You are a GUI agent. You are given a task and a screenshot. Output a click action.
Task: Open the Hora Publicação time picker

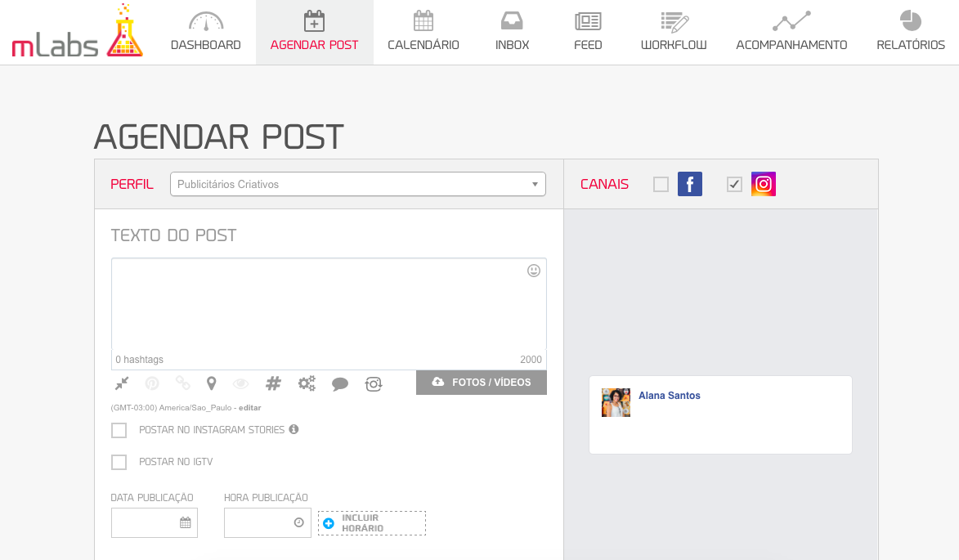pyautogui.click(x=267, y=522)
